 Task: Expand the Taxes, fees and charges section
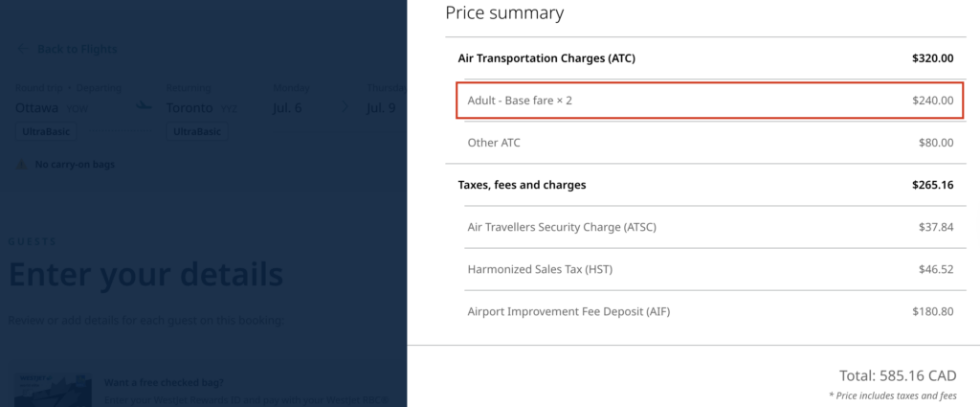[x=709, y=185]
